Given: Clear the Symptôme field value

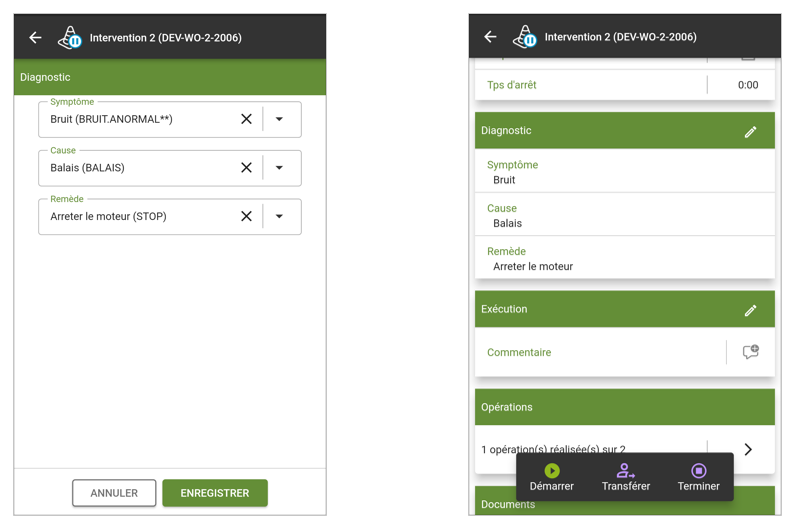Looking at the screenshot, I should pyautogui.click(x=246, y=119).
